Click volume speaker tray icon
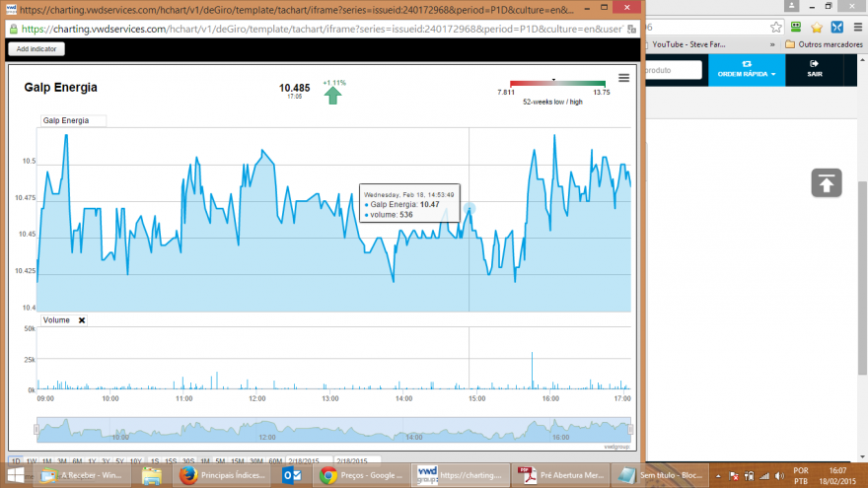 coord(779,476)
